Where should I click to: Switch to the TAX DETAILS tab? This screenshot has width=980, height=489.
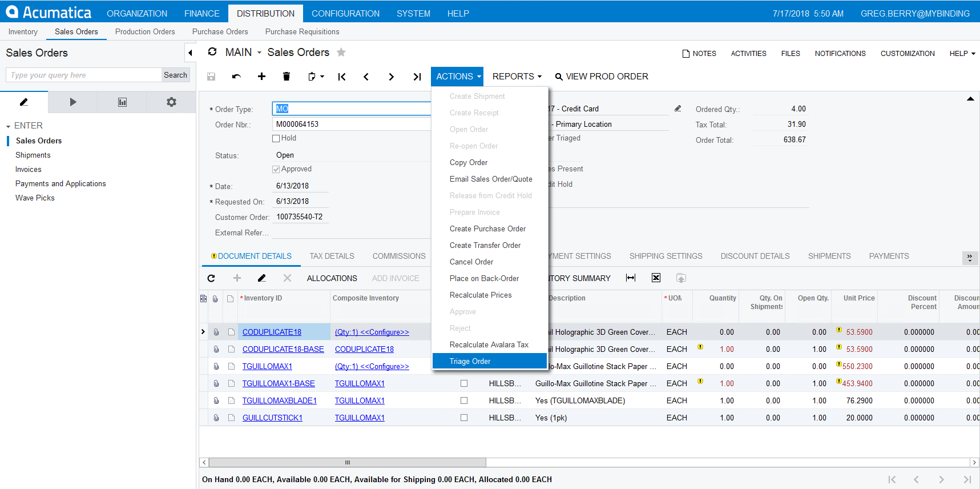[x=332, y=256]
